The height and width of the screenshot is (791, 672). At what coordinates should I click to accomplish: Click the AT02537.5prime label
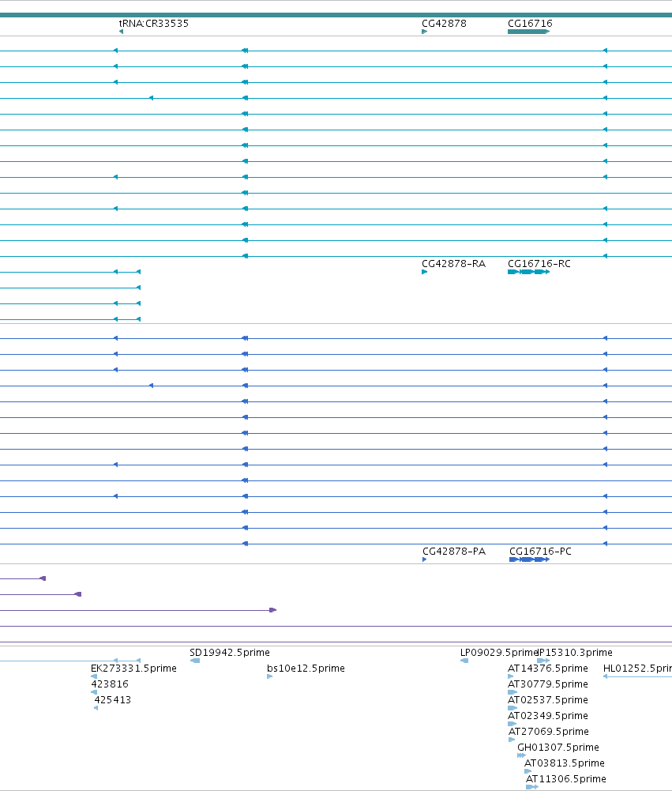(547, 699)
